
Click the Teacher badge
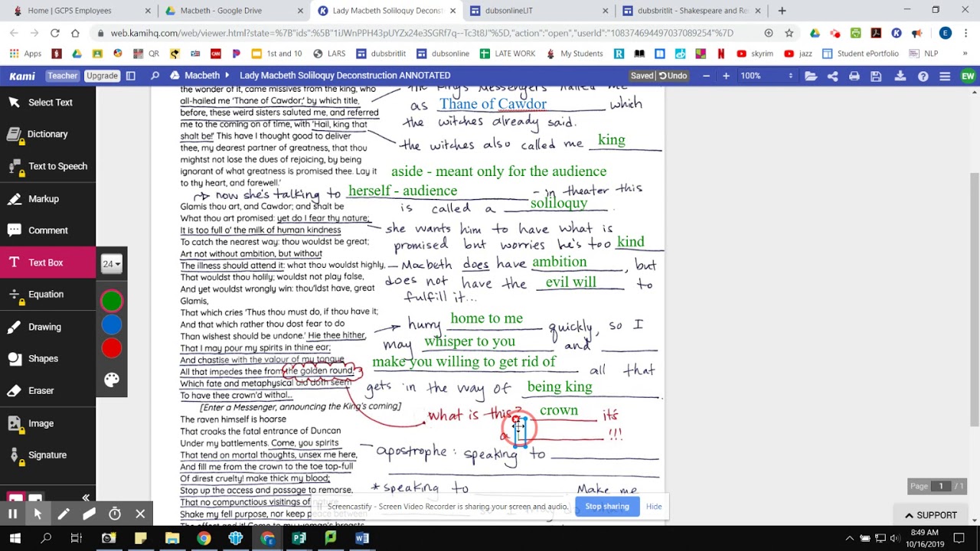63,76
